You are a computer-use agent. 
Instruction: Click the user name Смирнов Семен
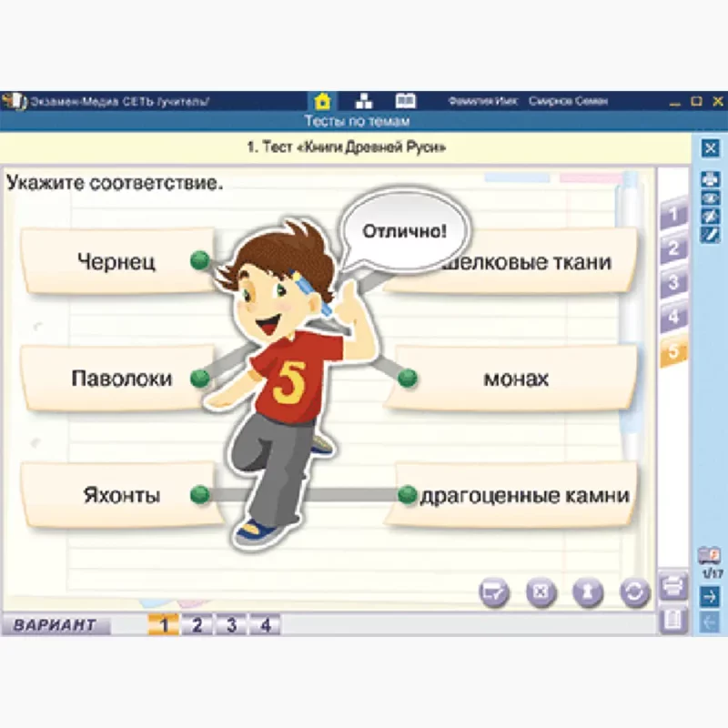pyautogui.click(x=568, y=101)
